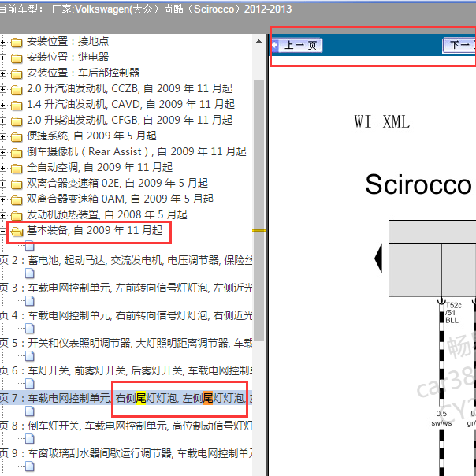Click the page icon below 页 5 row
The image size is (476, 476).
click(x=29, y=356)
